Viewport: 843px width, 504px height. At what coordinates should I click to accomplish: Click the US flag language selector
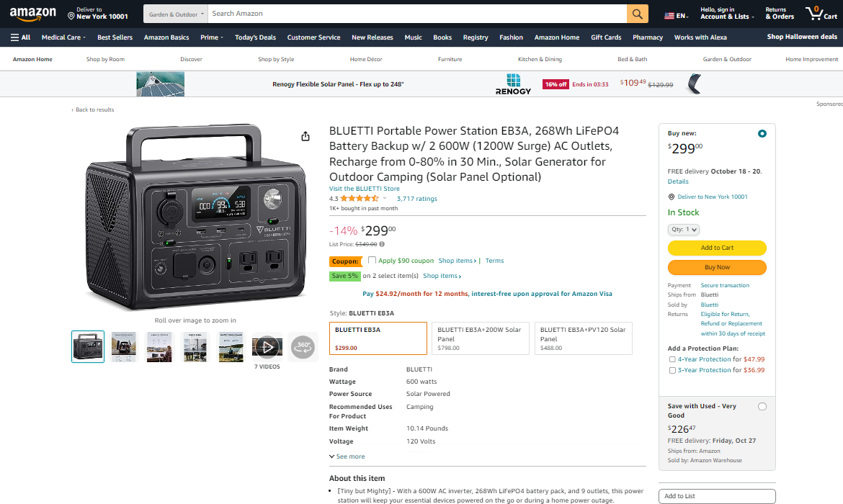(x=676, y=16)
